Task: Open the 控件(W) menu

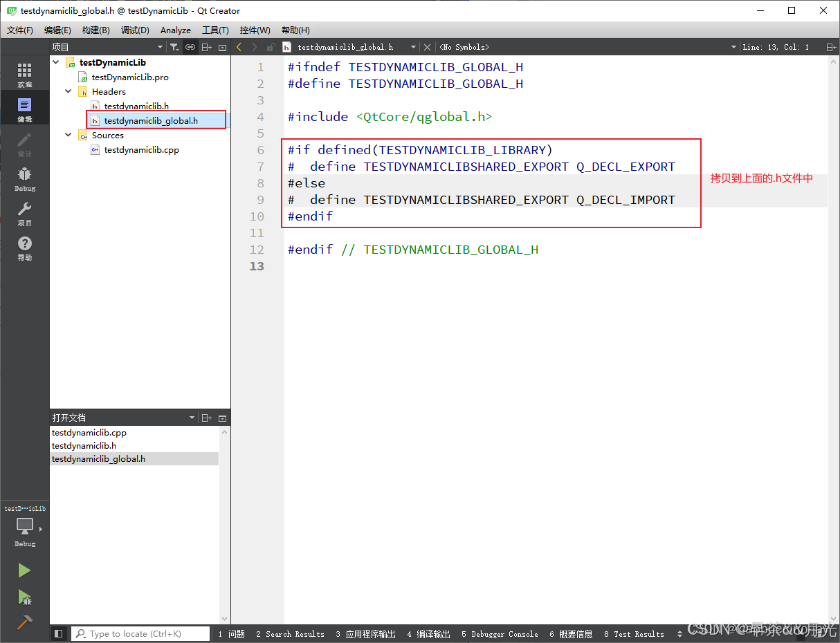Action: pyautogui.click(x=255, y=30)
